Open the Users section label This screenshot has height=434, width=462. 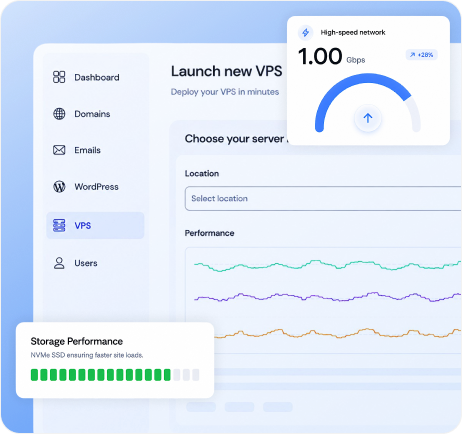[x=86, y=263]
